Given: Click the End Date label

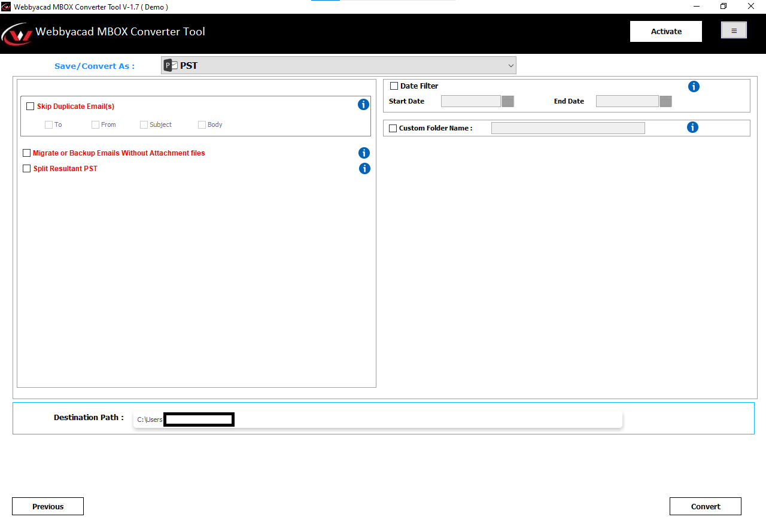Looking at the screenshot, I should (569, 101).
